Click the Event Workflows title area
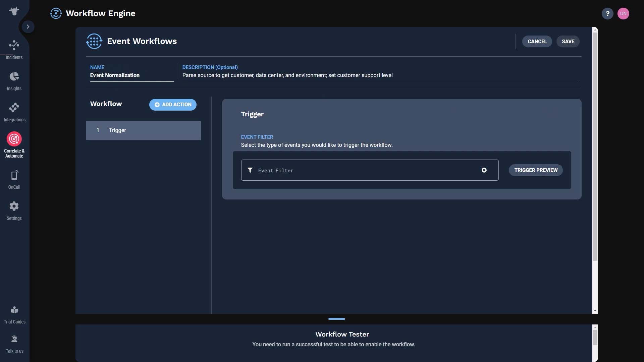The height and width of the screenshot is (362, 644). (142, 41)
